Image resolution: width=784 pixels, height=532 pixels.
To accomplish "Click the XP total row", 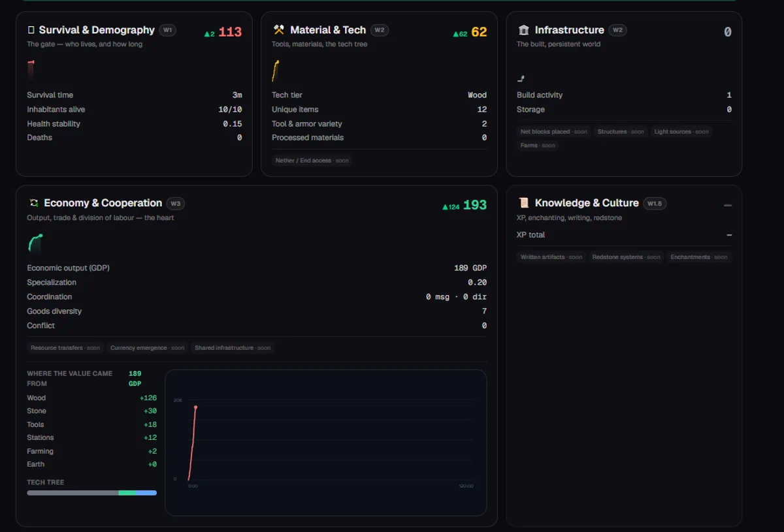I will (x=625, y=235).
